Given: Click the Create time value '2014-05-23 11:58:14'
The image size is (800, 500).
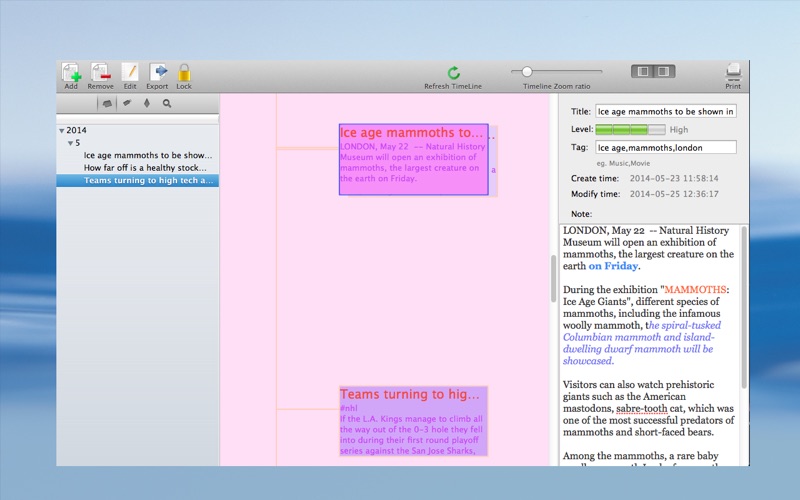Looking at the screenshot, I should point(673,179).
